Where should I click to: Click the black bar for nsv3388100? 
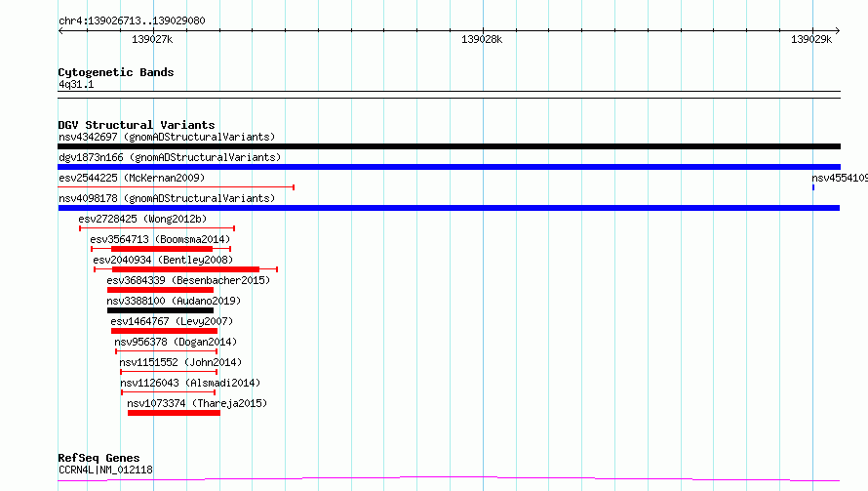point(160,310)
